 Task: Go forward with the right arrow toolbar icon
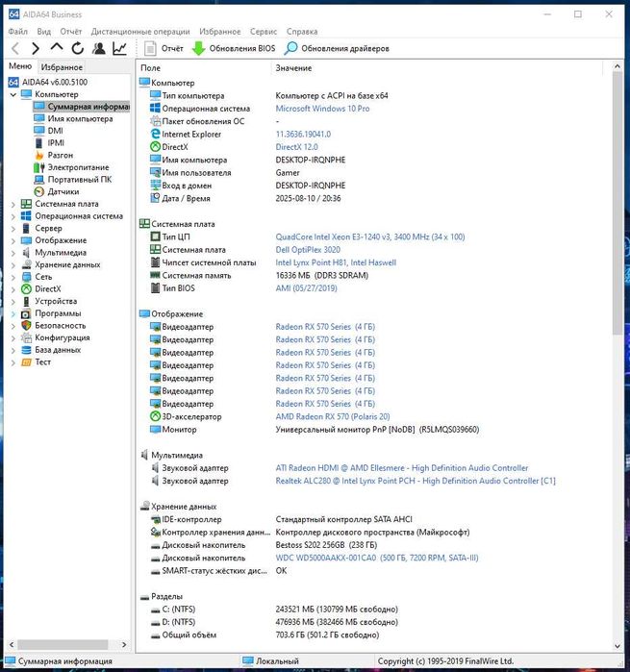(36, 48)
